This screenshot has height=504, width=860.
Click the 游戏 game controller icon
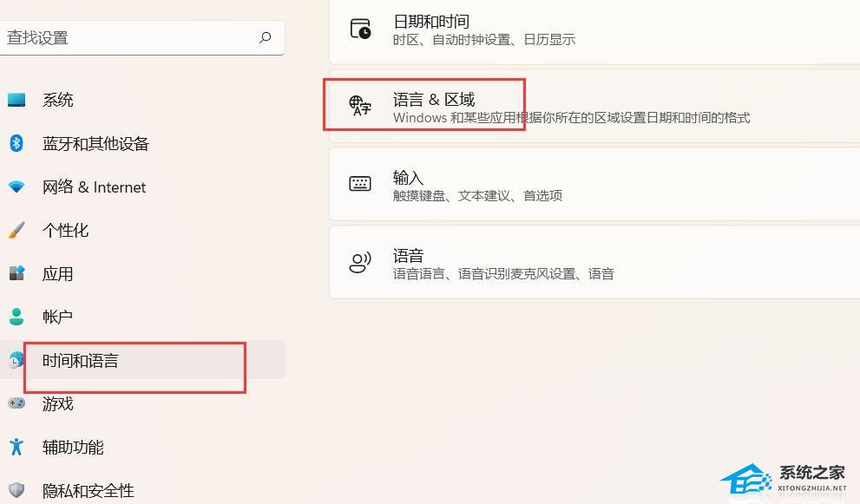tap(16, 403)
